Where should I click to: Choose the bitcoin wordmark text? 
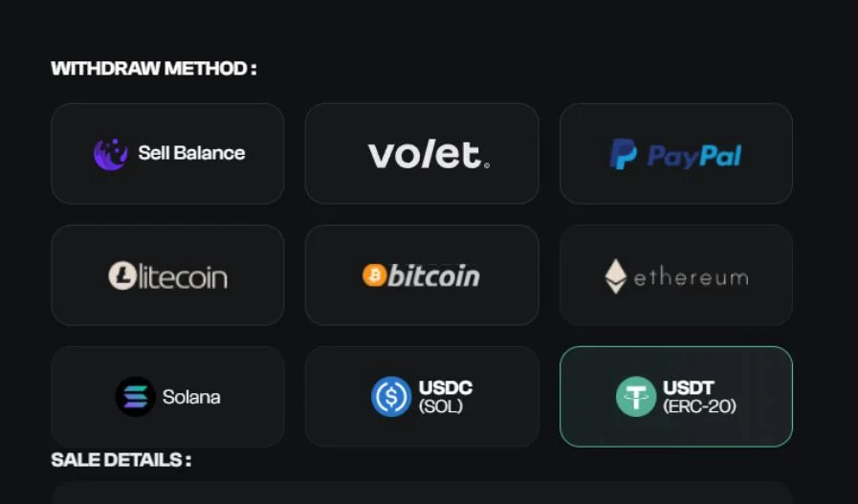click(x=434, y=275)
